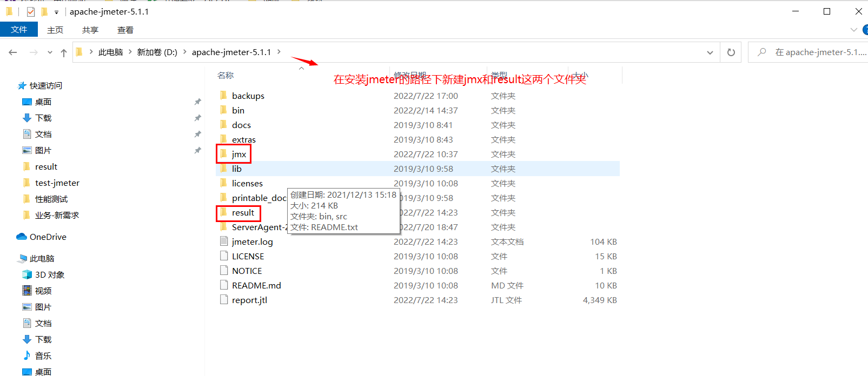This screenshot has width=868, height=376.
Task: Expand the recent locations dropdown arrow
Action: pyautogui.click(x=50, y=52)
